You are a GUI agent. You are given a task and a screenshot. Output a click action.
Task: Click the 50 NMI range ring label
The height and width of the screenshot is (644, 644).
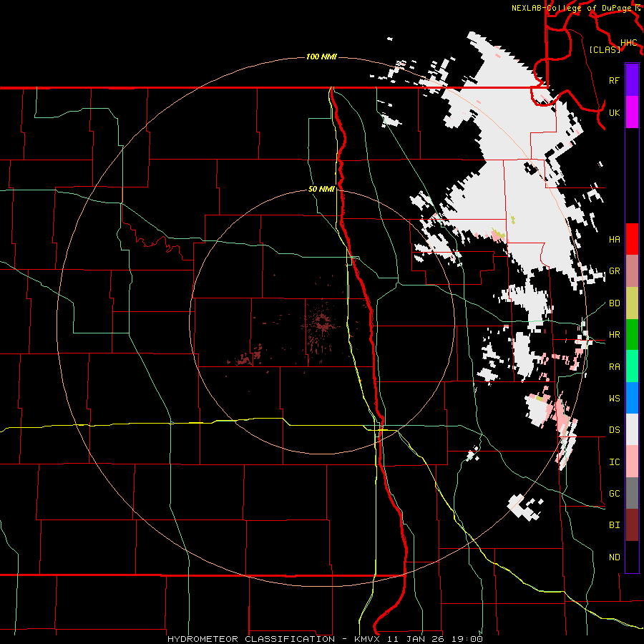coord(321,189)
